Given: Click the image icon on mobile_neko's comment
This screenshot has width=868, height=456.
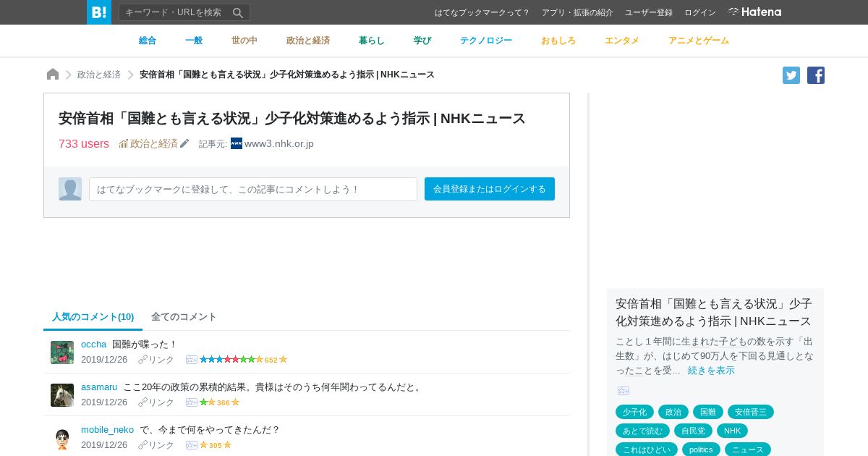Looking at the screenshot, I should (192, 445).
